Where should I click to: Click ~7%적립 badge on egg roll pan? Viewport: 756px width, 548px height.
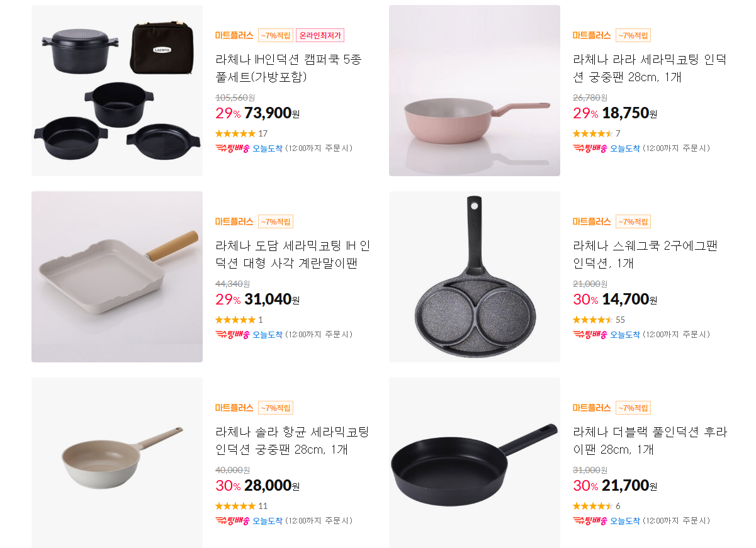(276, 221)
